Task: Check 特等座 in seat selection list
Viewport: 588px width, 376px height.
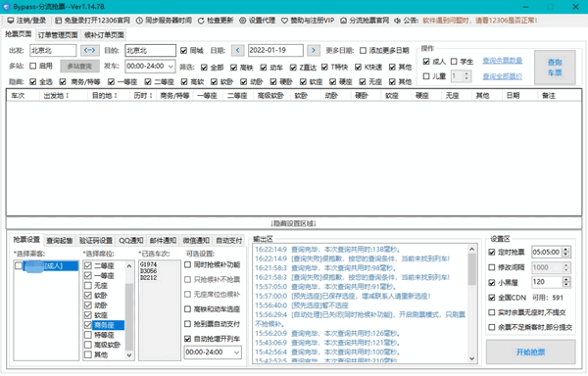Action: (88, 335)
